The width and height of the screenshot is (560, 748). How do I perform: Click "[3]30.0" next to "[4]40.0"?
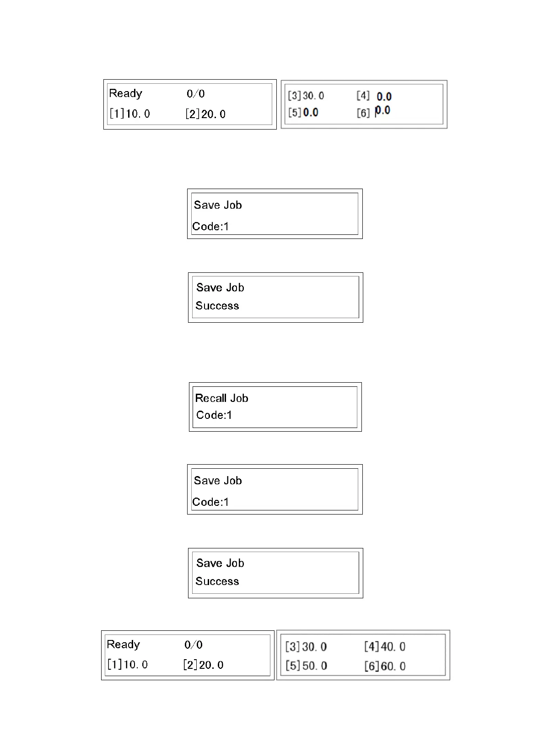(306, 647)
